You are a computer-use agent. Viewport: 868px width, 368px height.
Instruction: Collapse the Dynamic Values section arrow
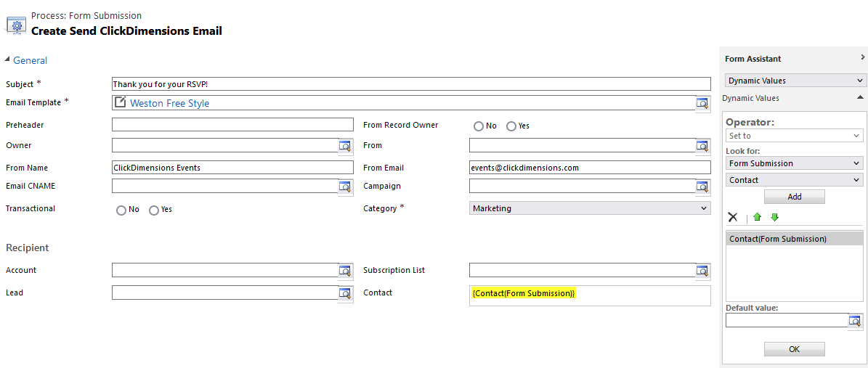(x=860, y=97)
